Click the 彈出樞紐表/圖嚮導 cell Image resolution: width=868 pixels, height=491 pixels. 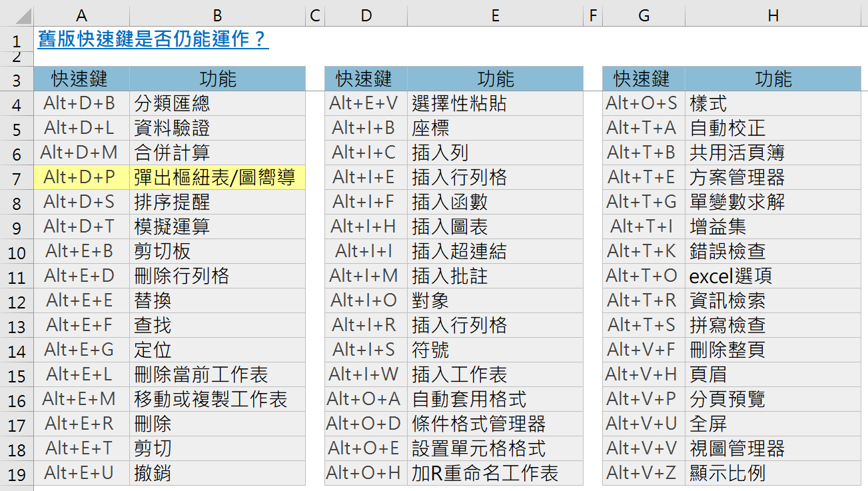(218, 177)
